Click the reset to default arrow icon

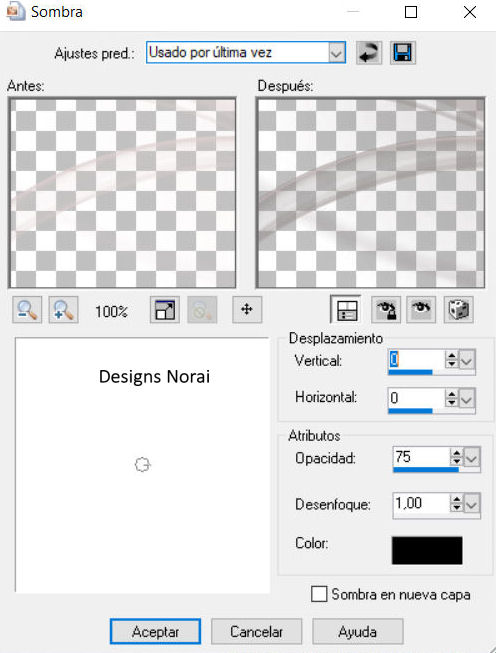point(369,53)
